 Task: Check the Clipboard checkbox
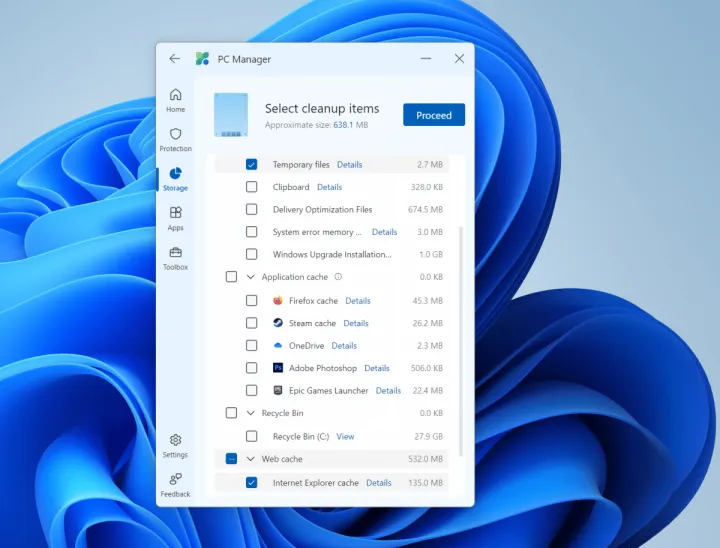point(251,187)
